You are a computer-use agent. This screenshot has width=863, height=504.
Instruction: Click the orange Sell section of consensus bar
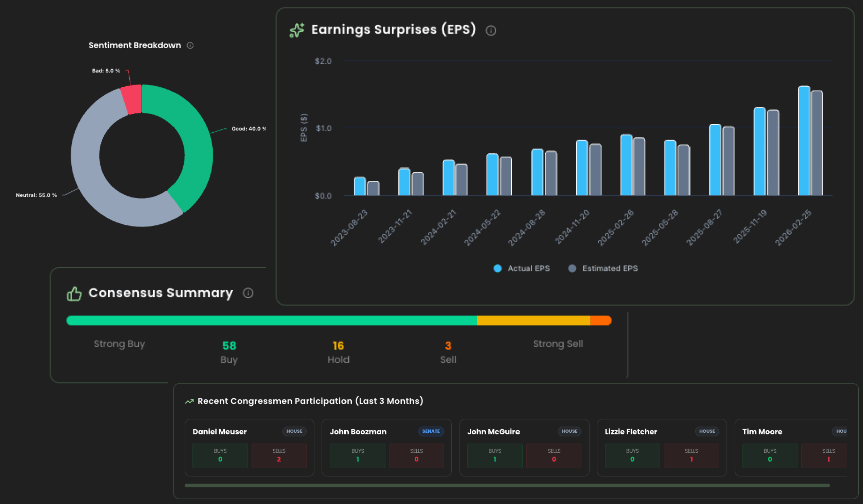pos(601,321)
